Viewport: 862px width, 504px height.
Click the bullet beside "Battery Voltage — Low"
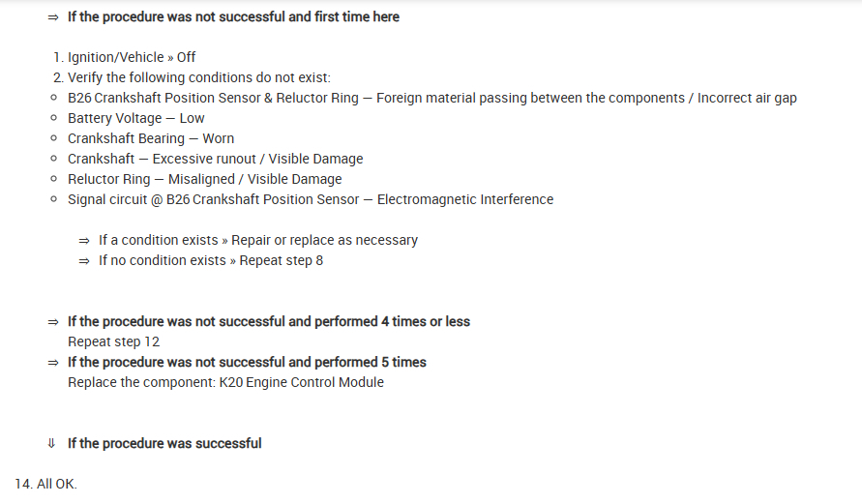[53, 119]
